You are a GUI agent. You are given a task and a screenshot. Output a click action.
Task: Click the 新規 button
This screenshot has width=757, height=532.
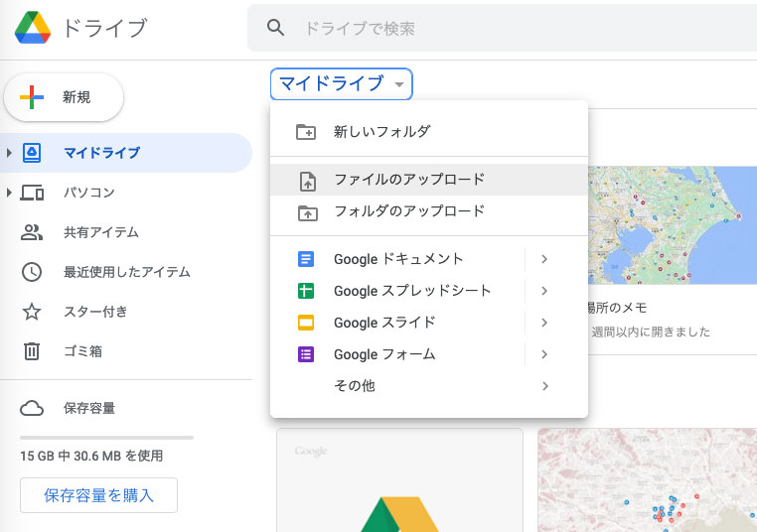point(64,97)
